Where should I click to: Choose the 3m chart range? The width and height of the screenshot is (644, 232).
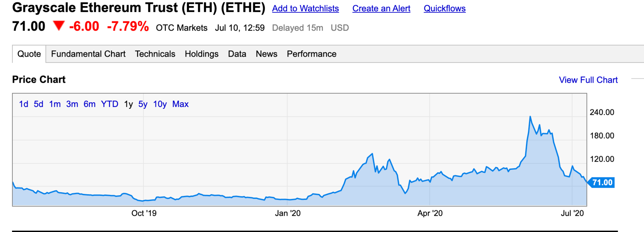point(72,104)
